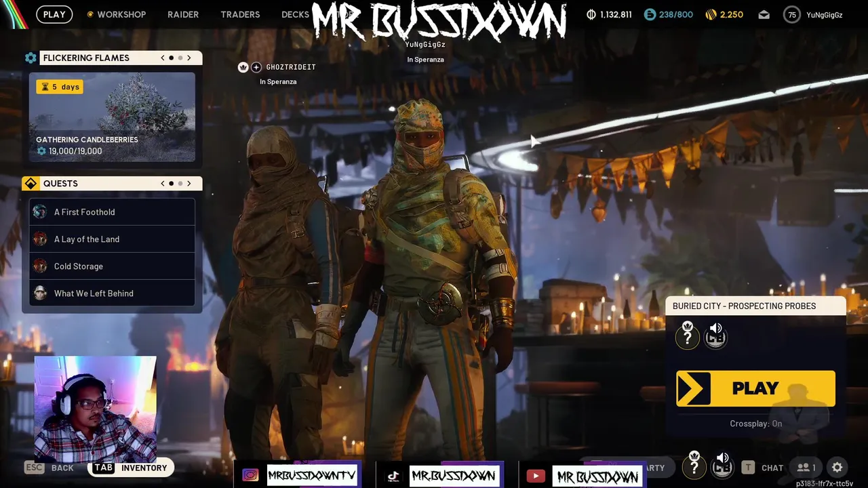Select second page dot in Quests header
The image size is (868, 488).
[180, 183]
